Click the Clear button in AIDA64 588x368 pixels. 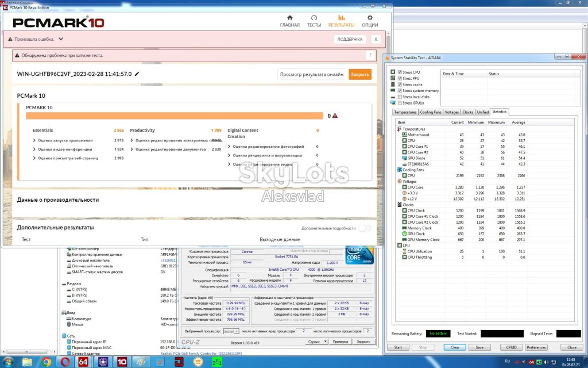click(455, 347)
